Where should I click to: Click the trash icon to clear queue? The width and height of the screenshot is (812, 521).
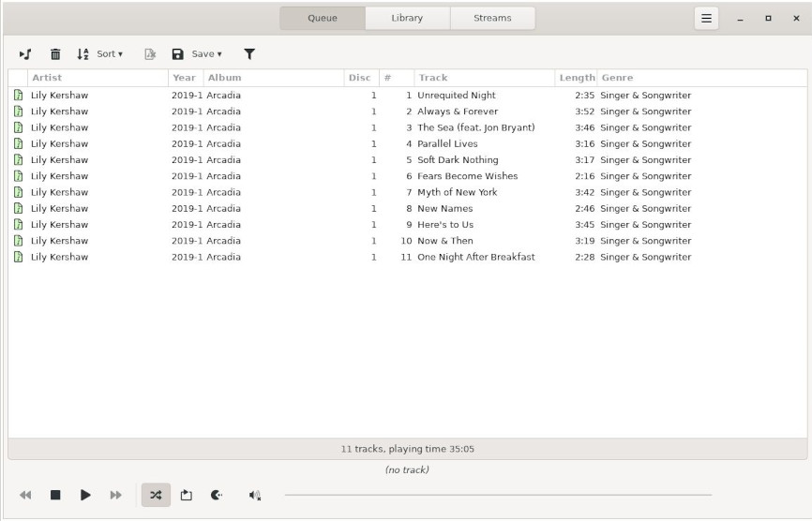55,54
